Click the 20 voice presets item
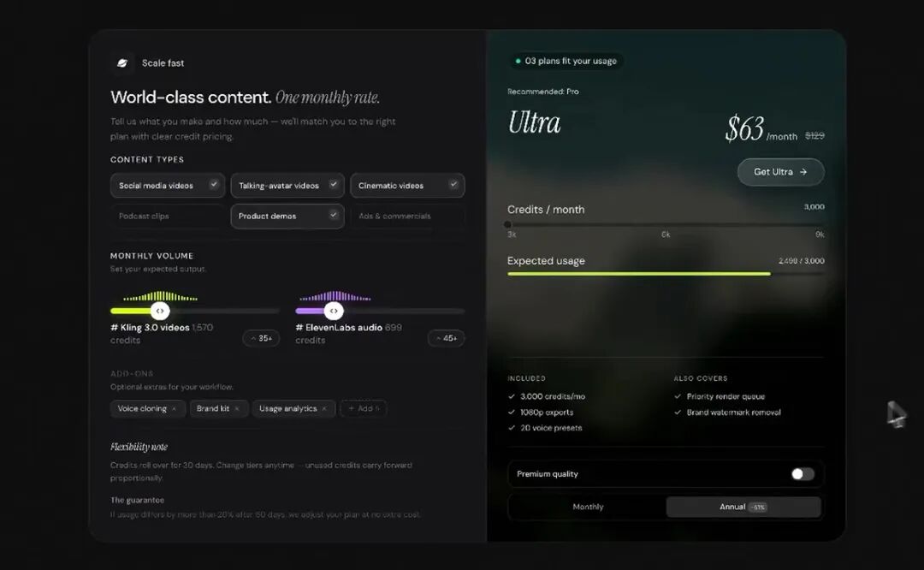 [x=551, y=428]
